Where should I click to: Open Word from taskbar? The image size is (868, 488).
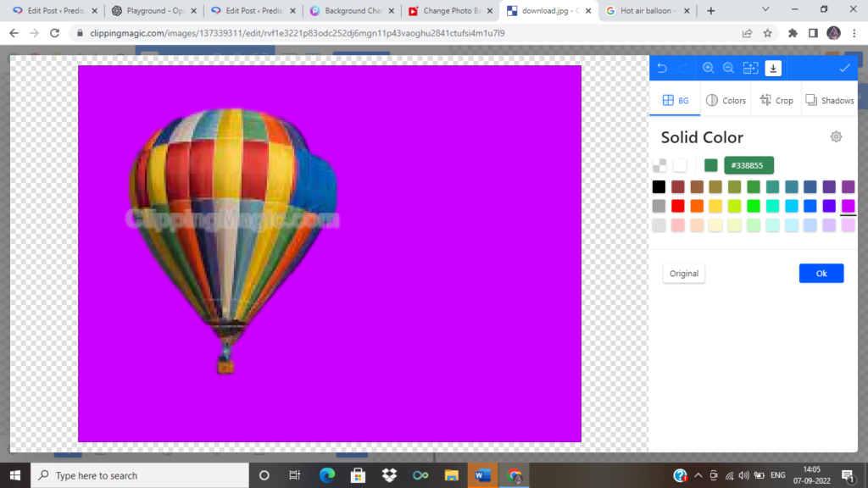point(482,475)
